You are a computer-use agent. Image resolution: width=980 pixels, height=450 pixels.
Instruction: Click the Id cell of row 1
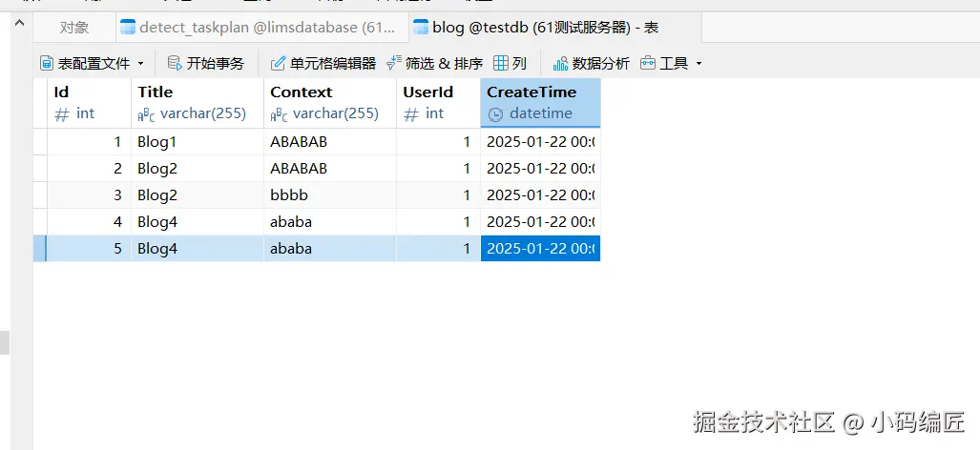[89, 142]
